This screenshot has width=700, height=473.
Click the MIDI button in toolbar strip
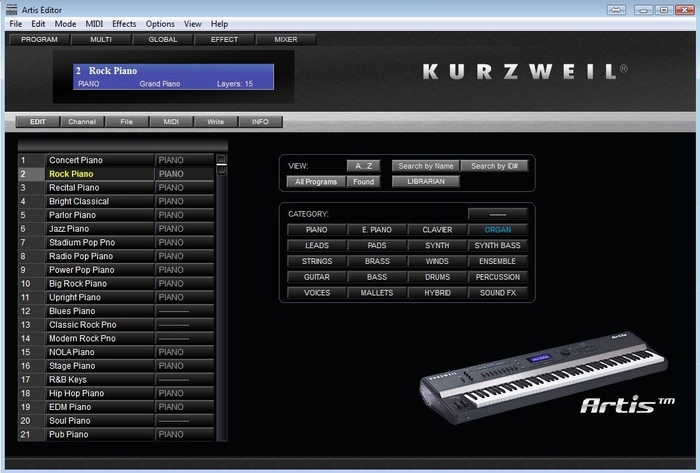pyautogui.click(x=171, y=121)
